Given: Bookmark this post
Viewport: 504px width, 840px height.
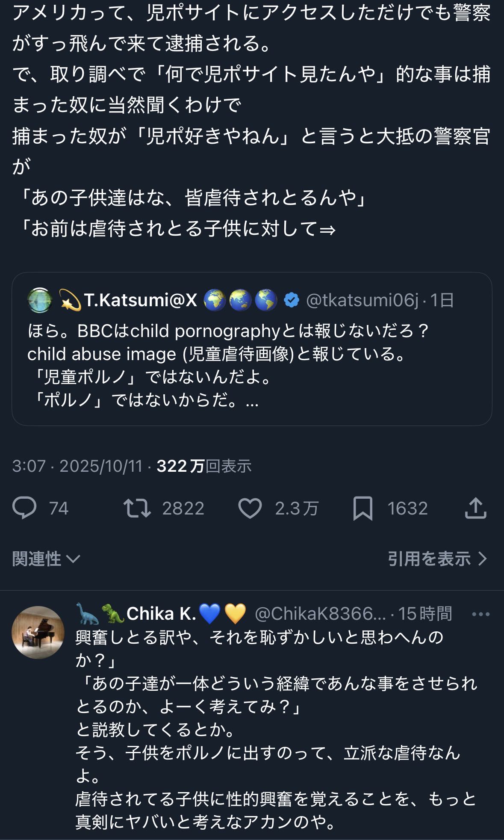Looking at the screenshot, I should pos(363,508).
